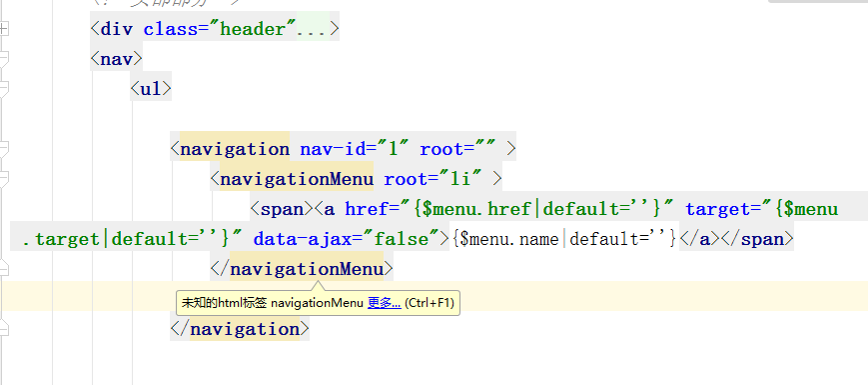The width and height of the screenshot is (868, 385).
Task: Expand the folded div header block
Action: pos(4,29)
